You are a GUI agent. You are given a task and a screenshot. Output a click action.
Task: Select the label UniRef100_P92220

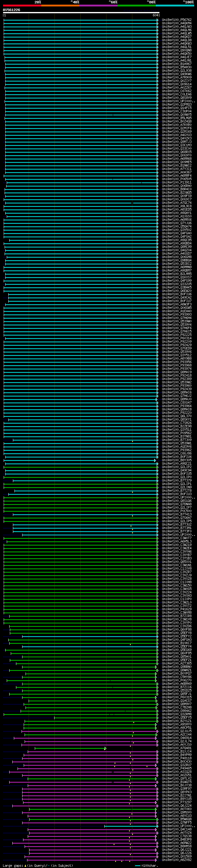[177, 413]
